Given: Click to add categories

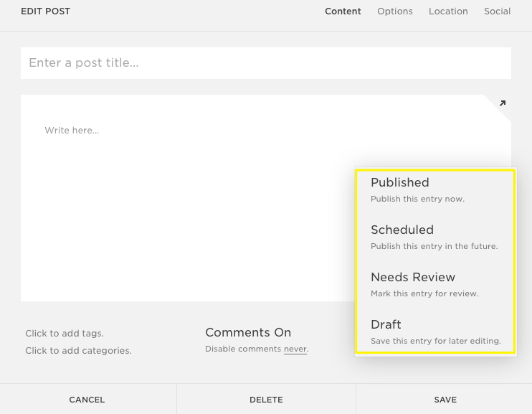Looking at the screenshot, I should click(78, 351).
